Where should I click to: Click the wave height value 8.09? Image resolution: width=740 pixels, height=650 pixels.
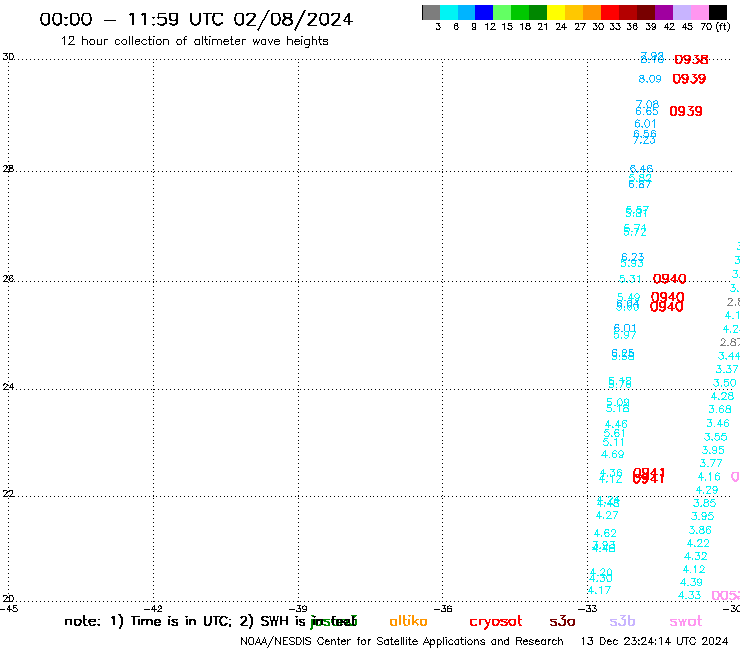pyautogui.click(x=650, y=79)
